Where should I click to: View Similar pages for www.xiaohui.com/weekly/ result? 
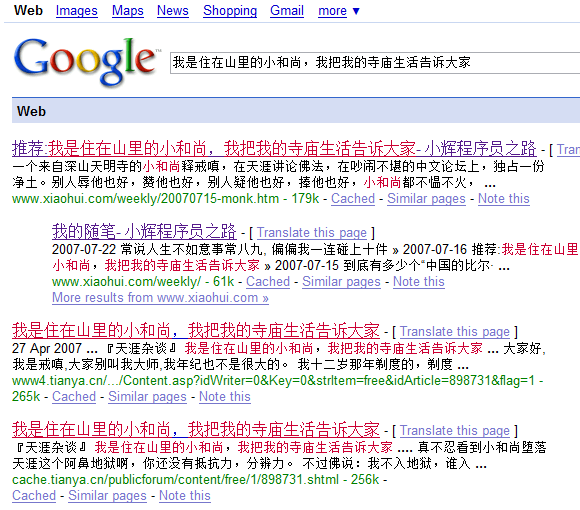[x=341, y=282]
